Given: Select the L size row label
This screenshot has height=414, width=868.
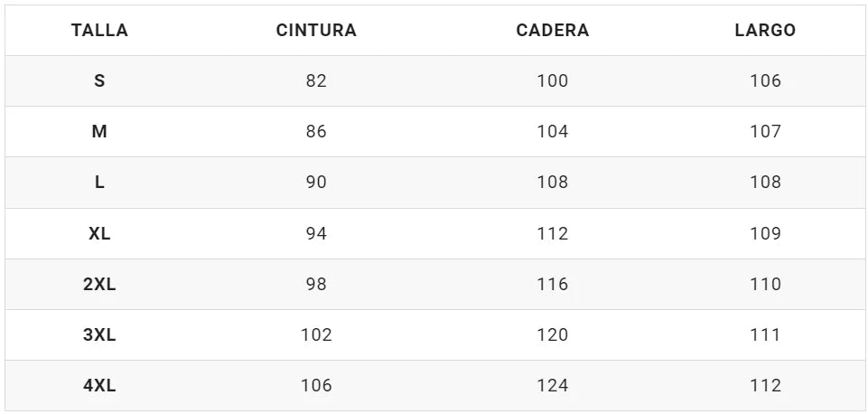Looking at the screenshot, I should (99, 182).
